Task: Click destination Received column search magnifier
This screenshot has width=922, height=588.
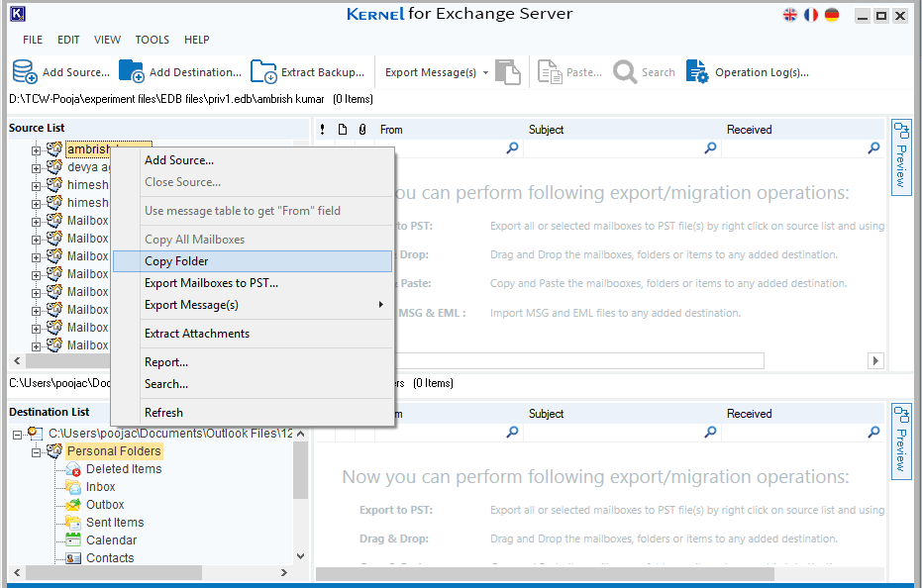Action: click(x=873, y=433)
